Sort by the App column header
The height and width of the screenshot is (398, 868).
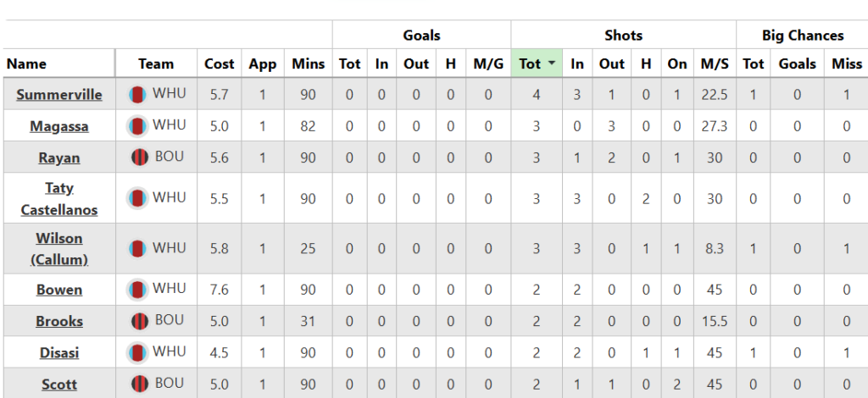tap(263, 64)
